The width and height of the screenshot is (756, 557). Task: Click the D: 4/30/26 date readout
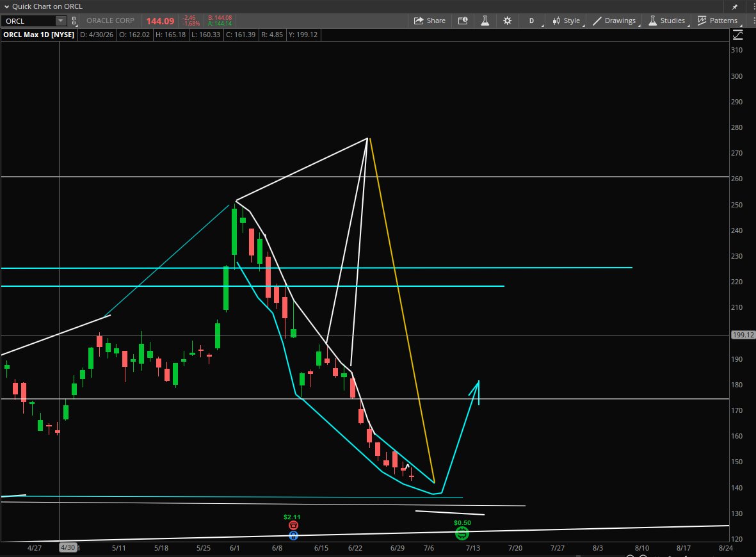(97, 35)
